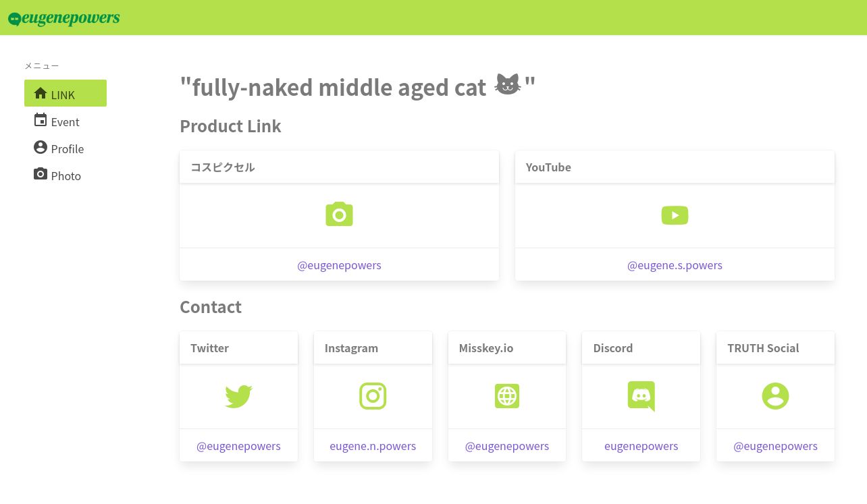Follow the Twitter @eugenepowers link
The height and width of the screenshot is (504, 867).
coord(238,446)
